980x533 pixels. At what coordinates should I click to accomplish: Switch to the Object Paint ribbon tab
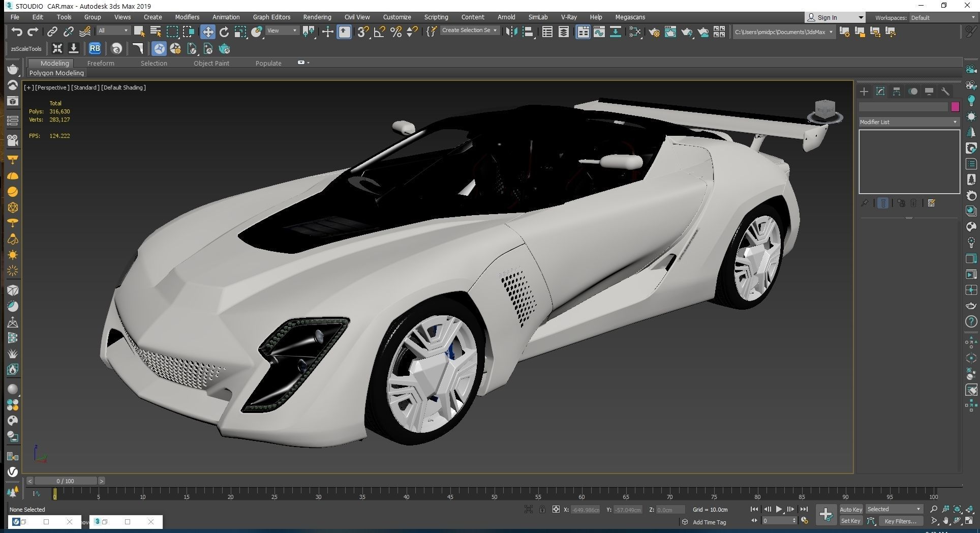pos(211,63)
